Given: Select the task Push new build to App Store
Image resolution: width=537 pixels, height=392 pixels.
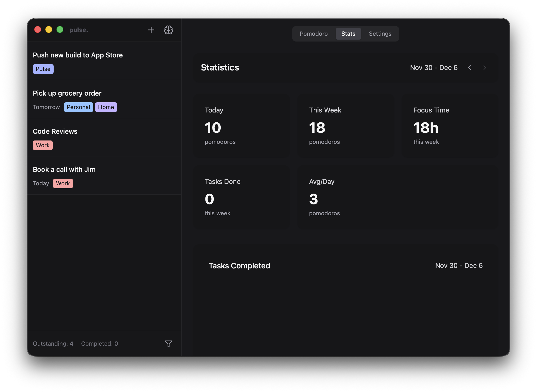Looking at the screenshot, I should (78, 55).
